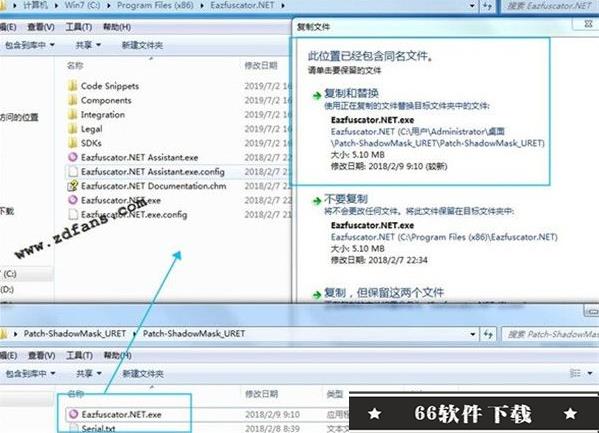Viewport: 599px width, 433px height.
Task: Click the Eazfuscator.NET Assistant.exe purple icon
Action: click(x=73, y=157)
